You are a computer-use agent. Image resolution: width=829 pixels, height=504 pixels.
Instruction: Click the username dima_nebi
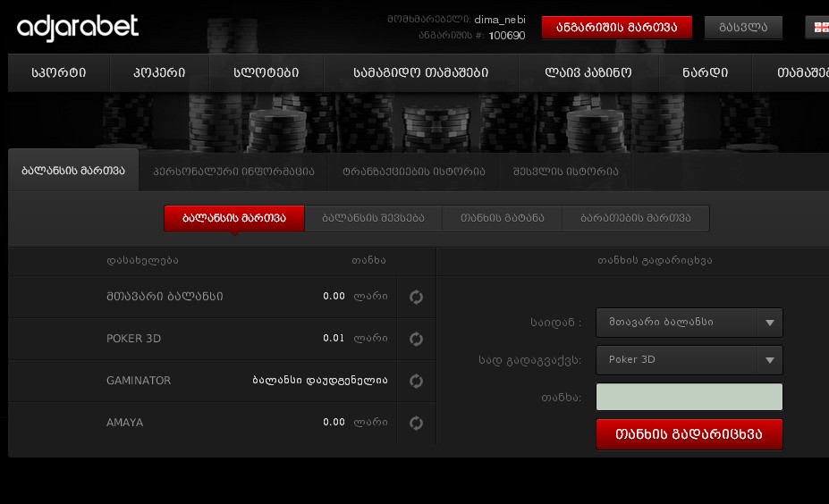(500, 20)
